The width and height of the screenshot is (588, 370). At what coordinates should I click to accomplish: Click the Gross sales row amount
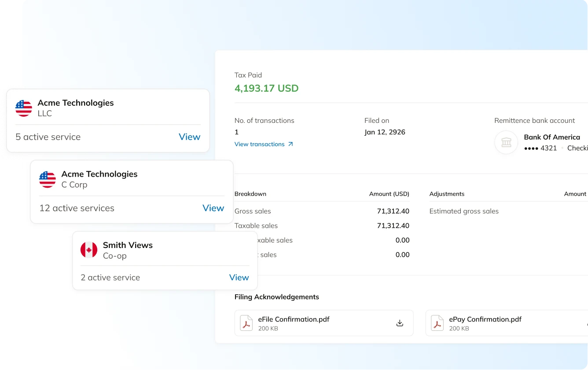tap(393, 211)
